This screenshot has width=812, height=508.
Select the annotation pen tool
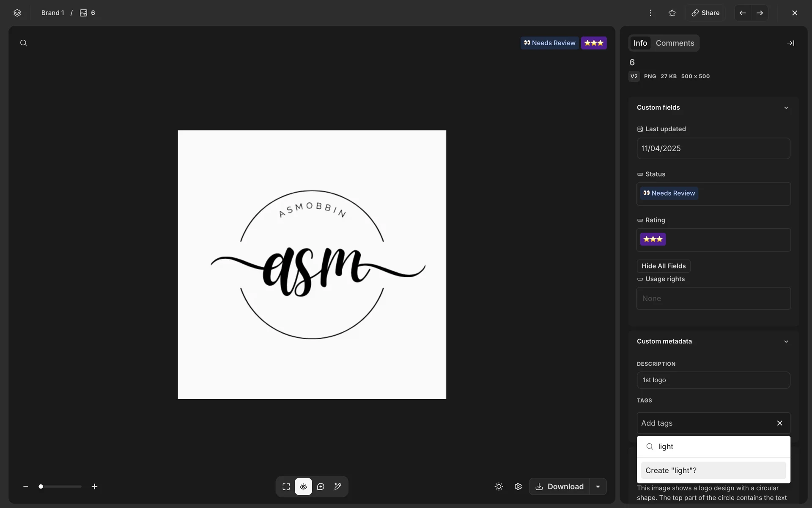[337, 486]
